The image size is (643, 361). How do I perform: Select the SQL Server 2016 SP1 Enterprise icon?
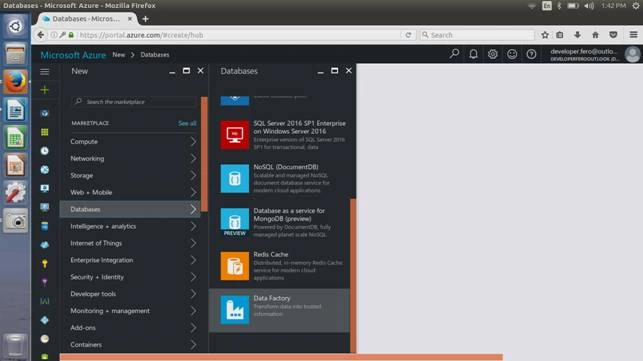point(235,135)
